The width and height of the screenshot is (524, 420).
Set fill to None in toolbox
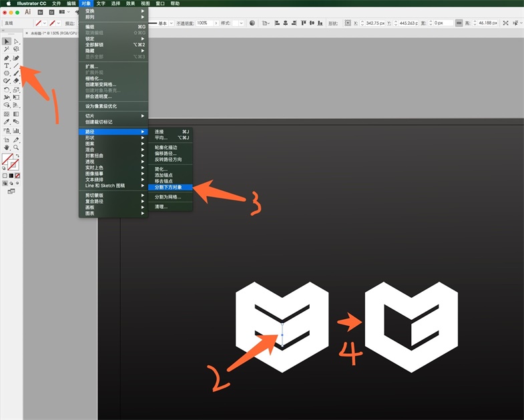click(18, 176)
